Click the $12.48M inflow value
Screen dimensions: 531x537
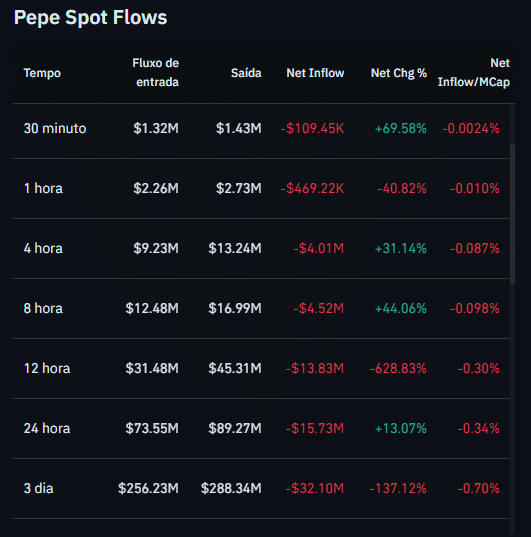tap(152, 308)
